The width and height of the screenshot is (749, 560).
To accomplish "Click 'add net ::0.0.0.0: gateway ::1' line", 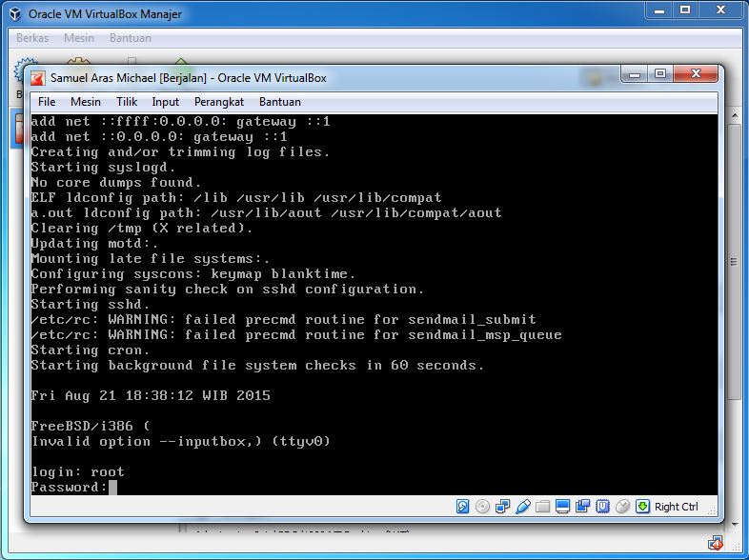I will (x=159, y=137).
